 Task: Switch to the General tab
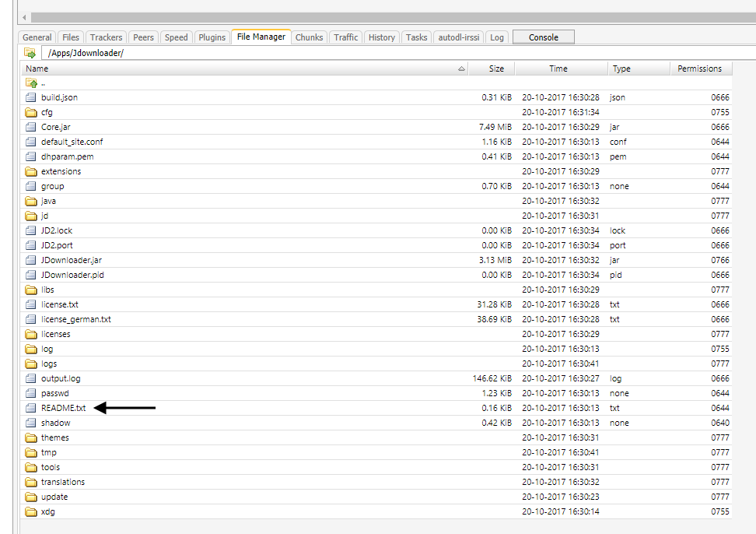coord(37,37)
